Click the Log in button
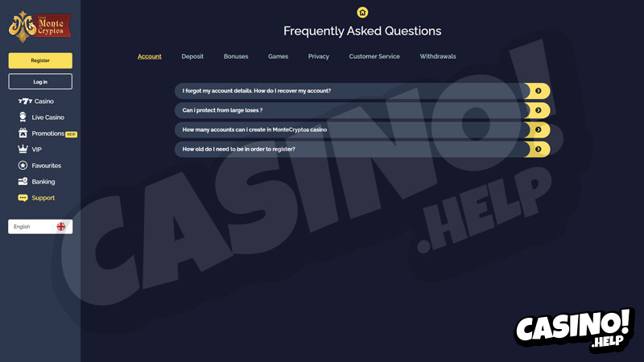The width and height of the screenshot is (644, 362). 40,82
